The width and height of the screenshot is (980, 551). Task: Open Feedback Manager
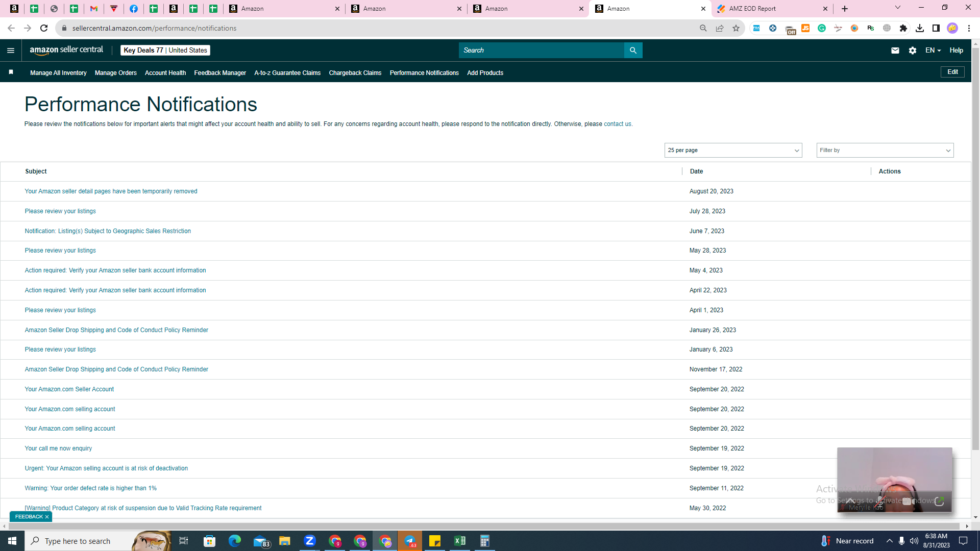click(x=220, y=73)
